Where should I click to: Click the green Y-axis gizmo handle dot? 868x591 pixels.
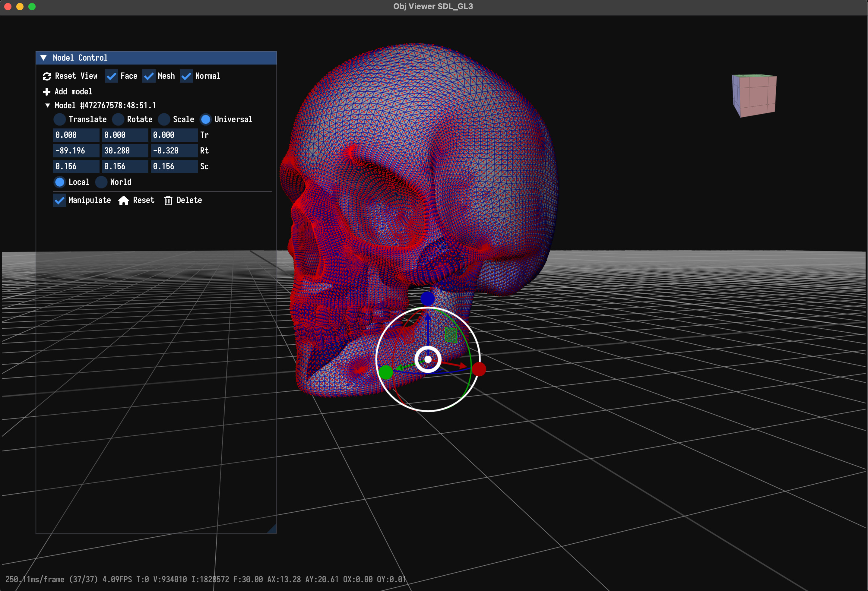(x=386, y=372)
